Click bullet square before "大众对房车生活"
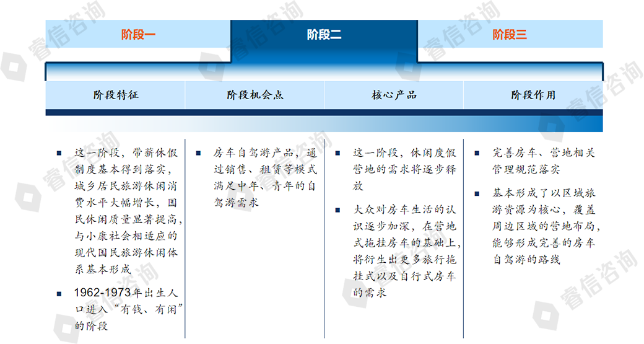This screenshot has height=344, width=644. click(x=338, y=210)
